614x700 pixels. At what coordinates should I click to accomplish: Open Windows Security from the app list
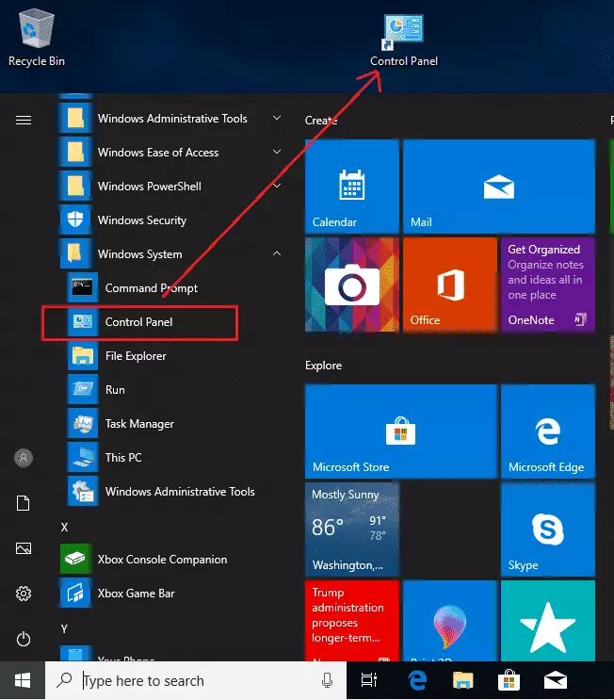click(171, 220)
